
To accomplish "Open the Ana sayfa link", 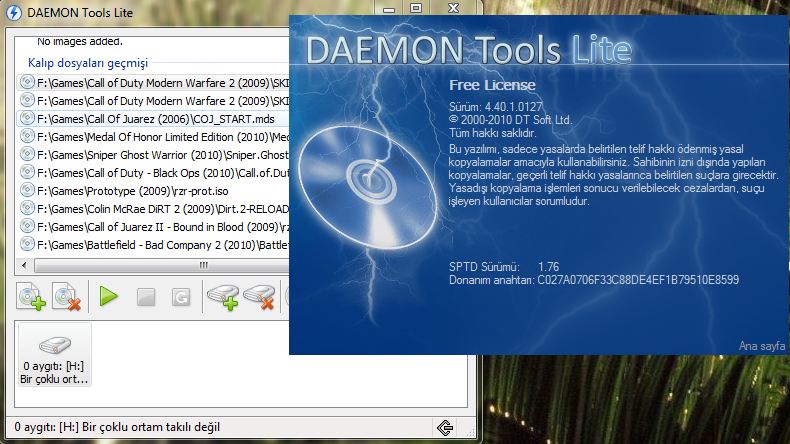I will click(762, 346).
